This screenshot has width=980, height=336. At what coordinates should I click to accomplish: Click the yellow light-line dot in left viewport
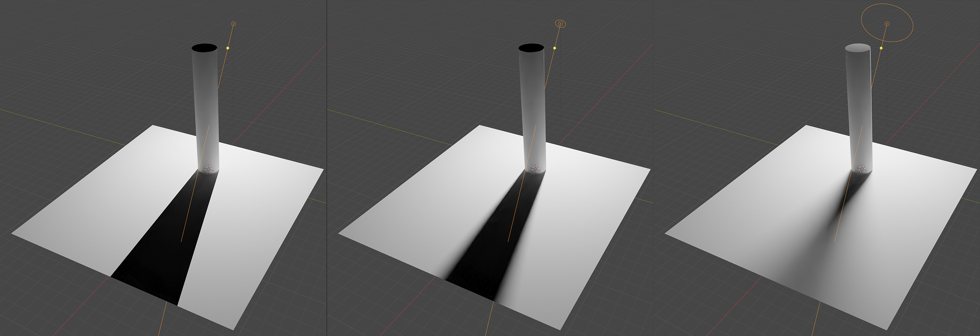pos(228,48)
